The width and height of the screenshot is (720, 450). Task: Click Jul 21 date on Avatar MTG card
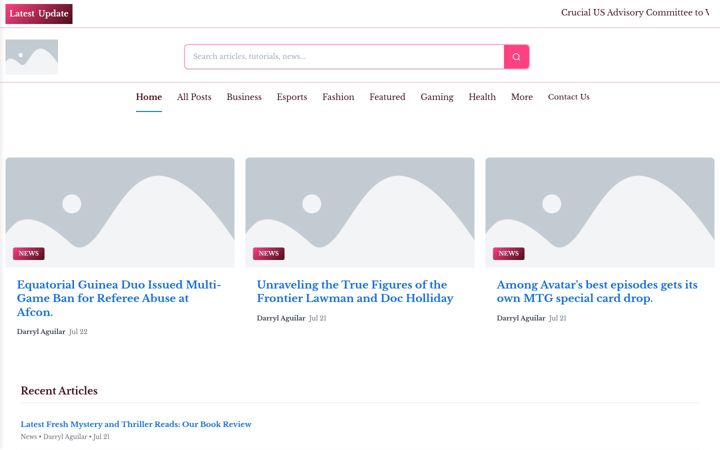[x=558, y=318]
